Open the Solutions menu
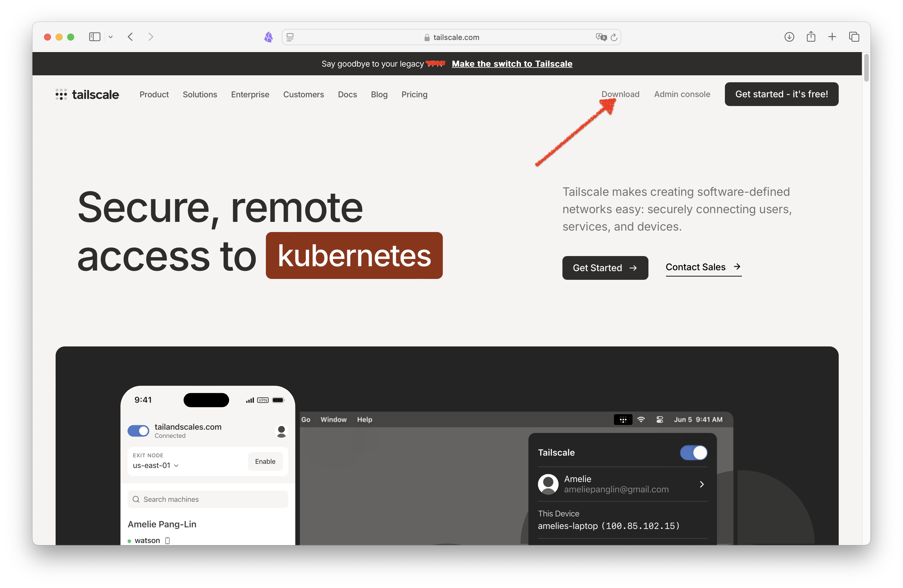The height and width of the screenshot is (588, 903). [x=200, y=94]
